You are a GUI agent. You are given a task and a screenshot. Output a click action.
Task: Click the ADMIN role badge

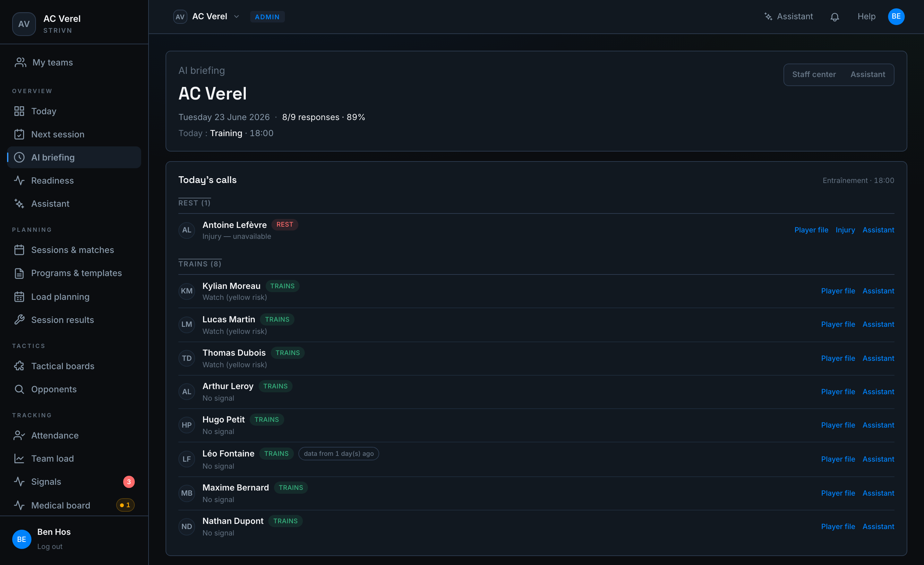pyautogui.click(x=267, y=17)
